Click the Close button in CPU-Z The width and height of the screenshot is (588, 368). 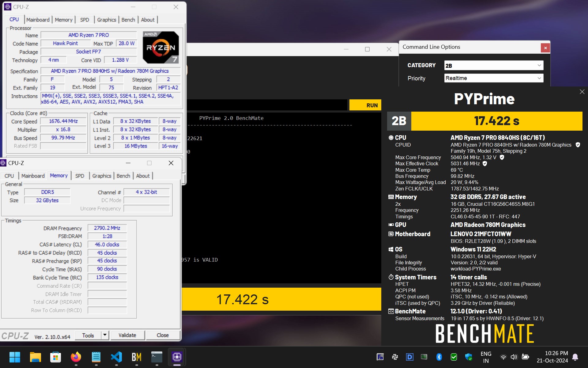pos(163,335)
